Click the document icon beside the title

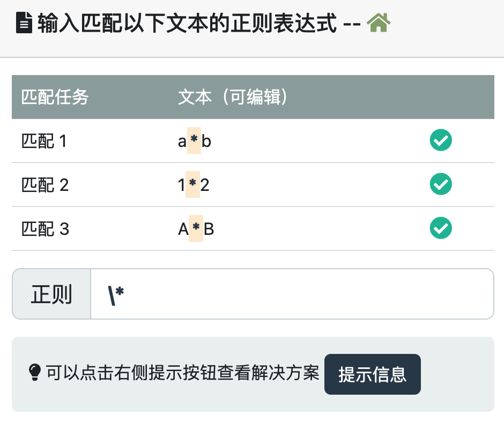24,24
